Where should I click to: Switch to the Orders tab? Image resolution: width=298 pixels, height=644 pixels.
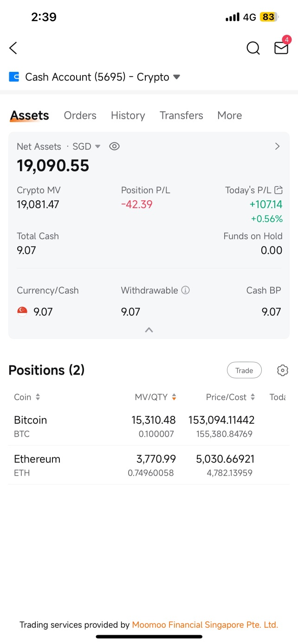[x=80, y=115]
